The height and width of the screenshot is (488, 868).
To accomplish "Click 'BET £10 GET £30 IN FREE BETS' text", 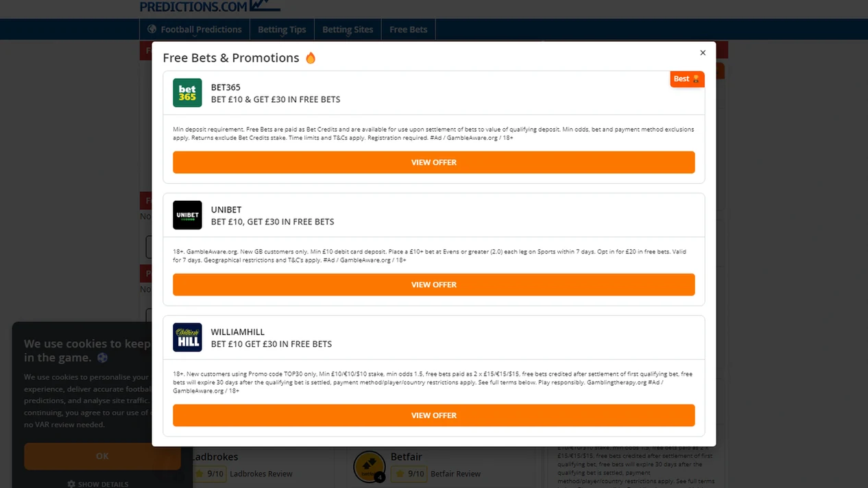I will pos(272,343).
